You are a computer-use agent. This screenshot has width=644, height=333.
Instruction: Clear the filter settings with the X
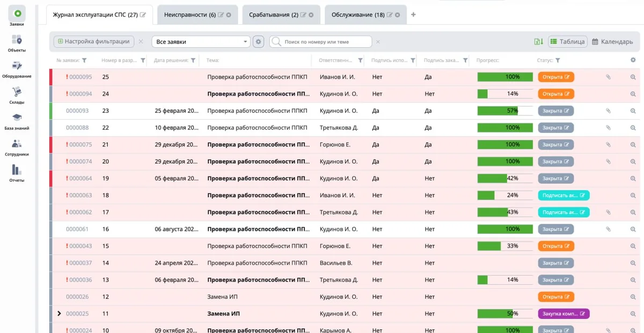141,42
